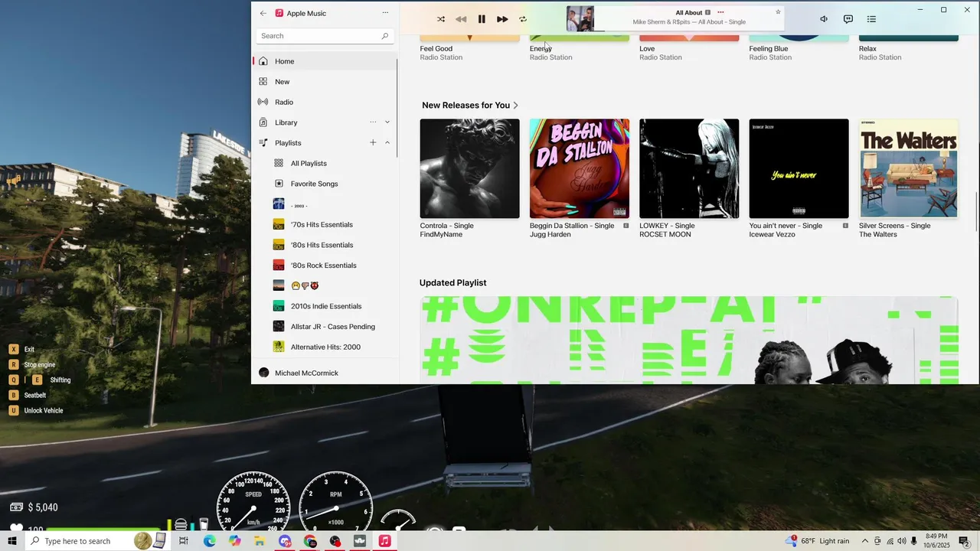Open New in the sidebar
Screen dimensions: 980x551
pyautogui.click(x=325, y=82)
